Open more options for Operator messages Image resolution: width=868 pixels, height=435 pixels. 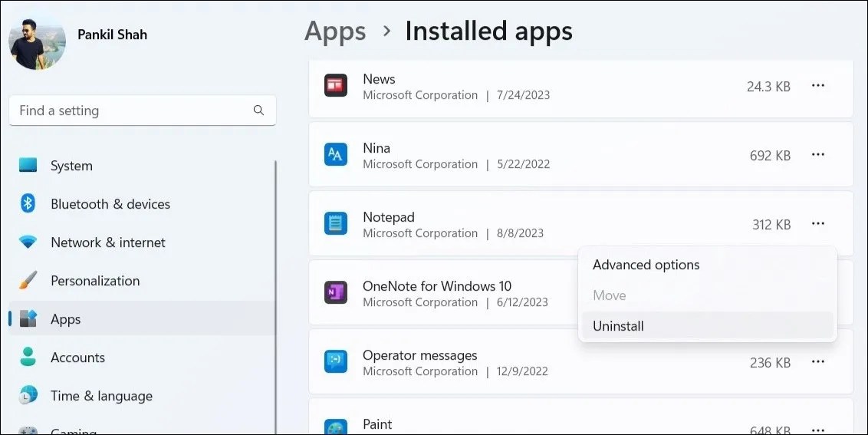point(817,362)
